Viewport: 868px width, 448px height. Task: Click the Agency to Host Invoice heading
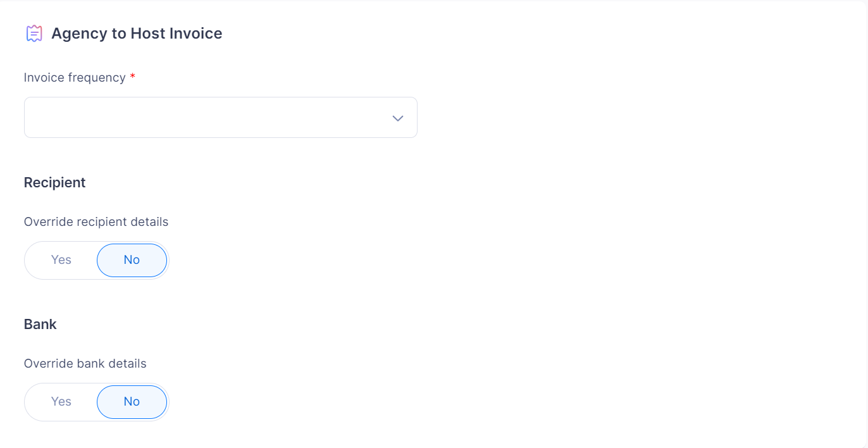(137, 34)
